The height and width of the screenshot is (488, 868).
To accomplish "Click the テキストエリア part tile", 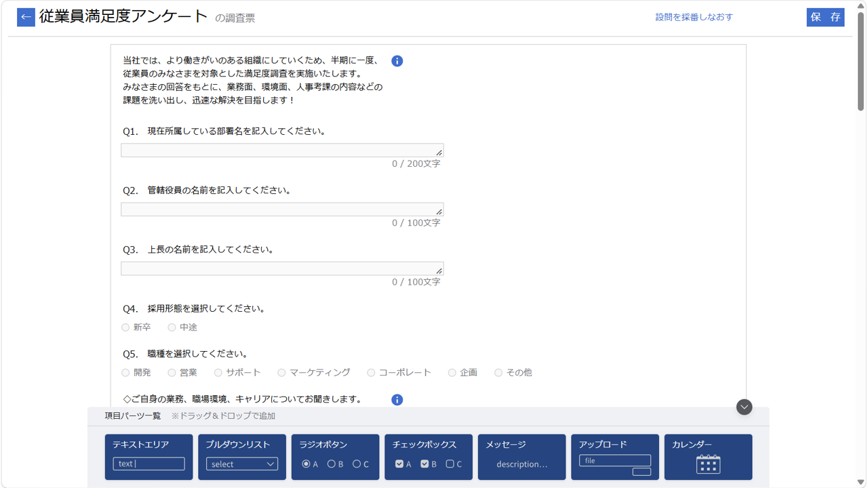I will tap(149, 457).
